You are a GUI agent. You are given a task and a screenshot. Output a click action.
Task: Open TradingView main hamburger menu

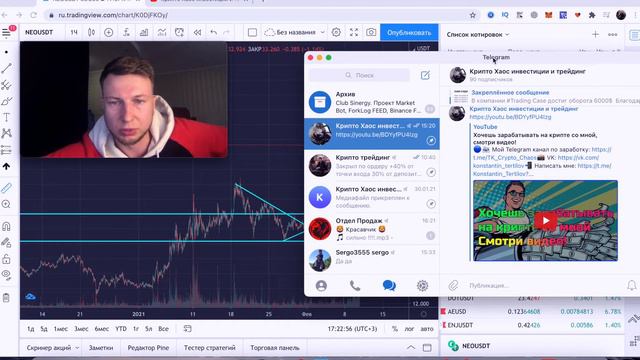tap(7, 33)
